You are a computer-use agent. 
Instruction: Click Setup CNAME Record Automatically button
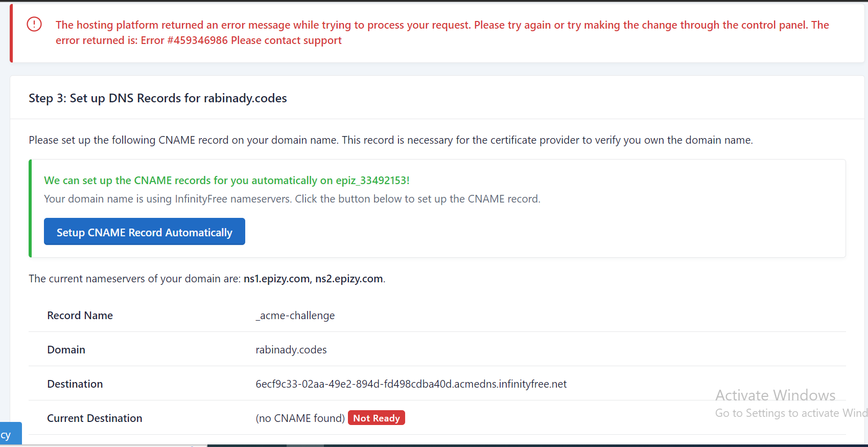pyautogui.click(x=144, y=232)
